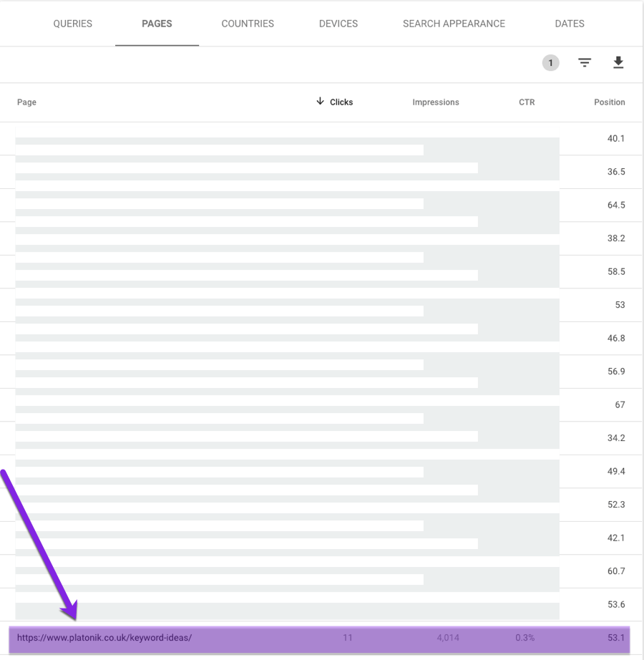Switch to SEARCH APPEARANCE tab
The height and width of the screenshot is (660, 644).
pos(454,24)
